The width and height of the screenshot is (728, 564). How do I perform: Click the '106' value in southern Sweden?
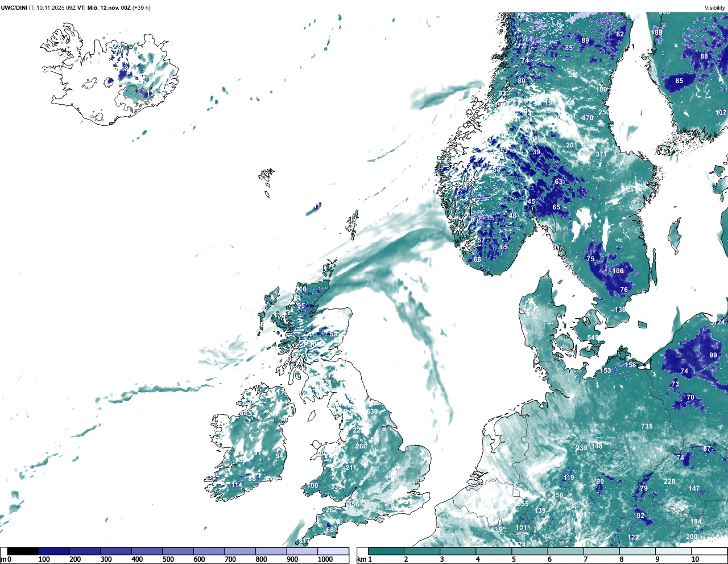coord(618,271)
